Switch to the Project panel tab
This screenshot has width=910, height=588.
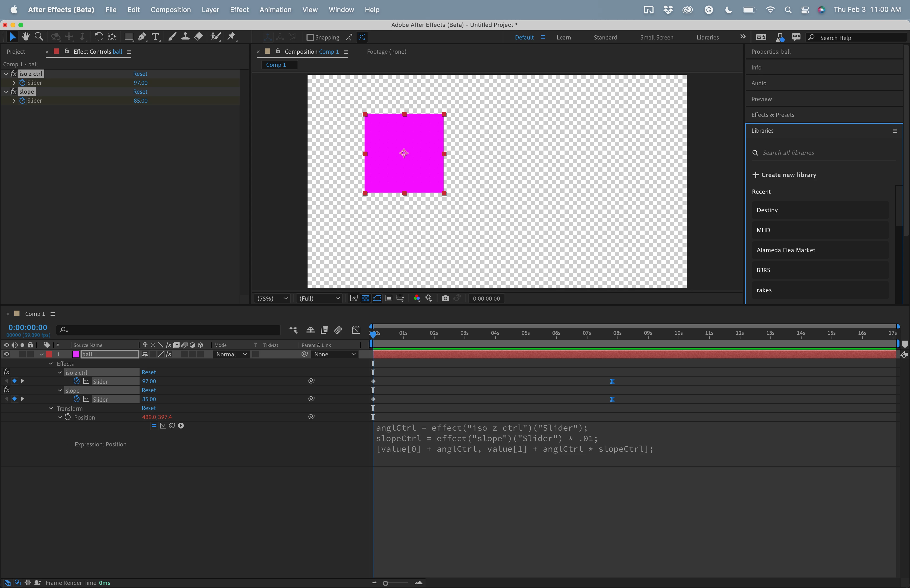click(16, 52)
